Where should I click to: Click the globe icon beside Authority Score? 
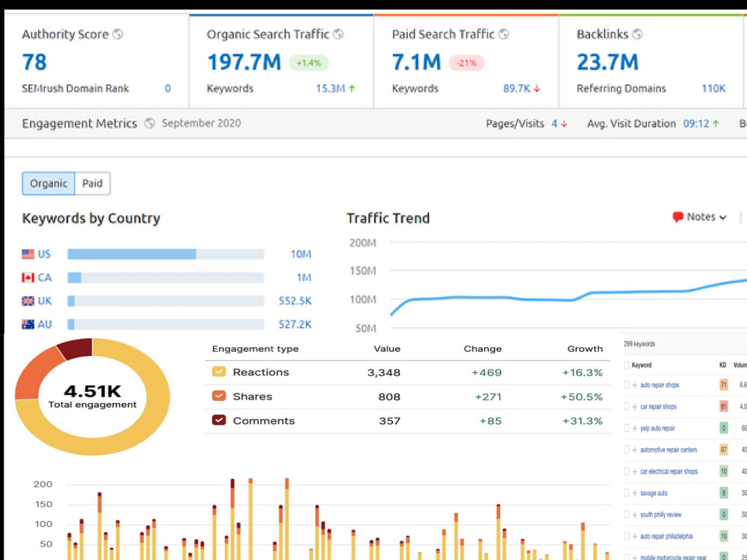point(118,34)
